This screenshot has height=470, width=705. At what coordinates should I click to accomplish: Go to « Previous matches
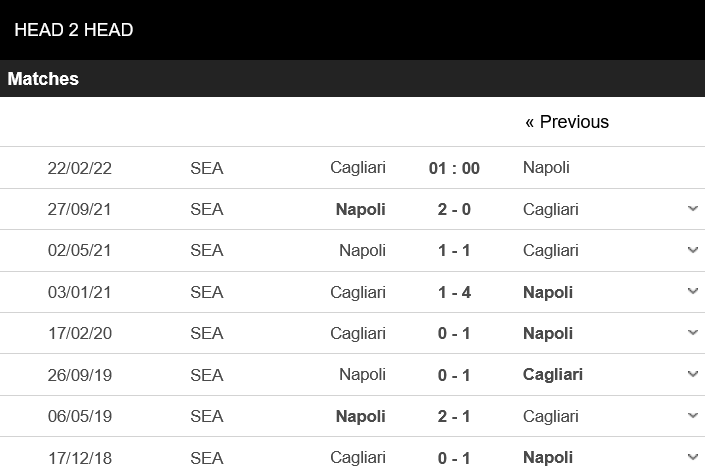pos(566,122)
